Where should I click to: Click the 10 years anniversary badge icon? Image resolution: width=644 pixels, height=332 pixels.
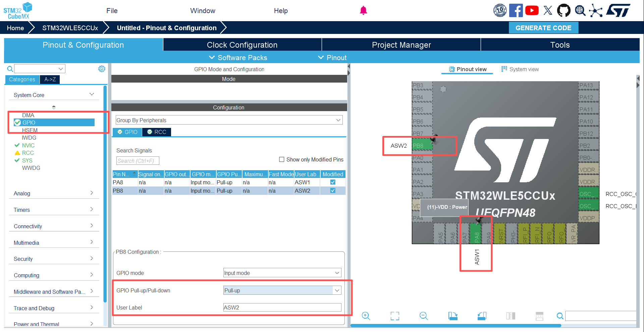pos(500,10)
